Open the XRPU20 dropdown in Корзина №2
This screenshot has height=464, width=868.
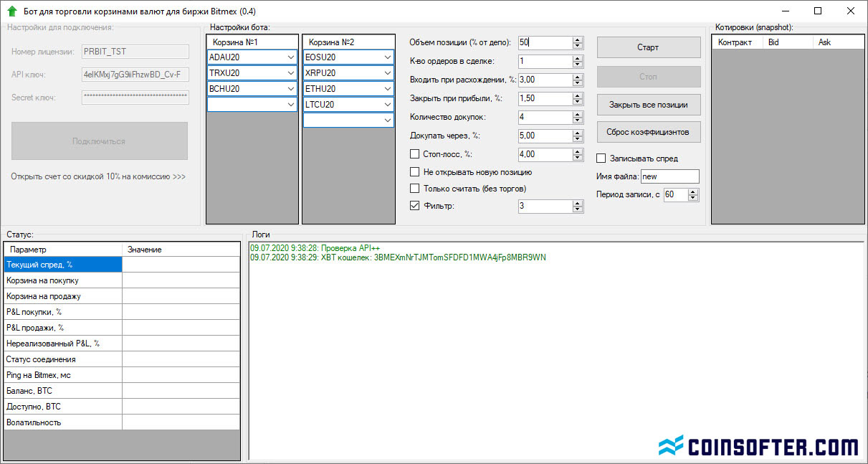[x=388, y=73]
